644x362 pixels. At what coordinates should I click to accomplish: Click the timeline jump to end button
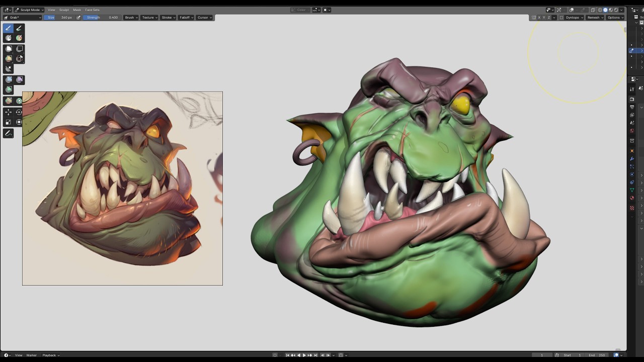click(x=315, y=355)
